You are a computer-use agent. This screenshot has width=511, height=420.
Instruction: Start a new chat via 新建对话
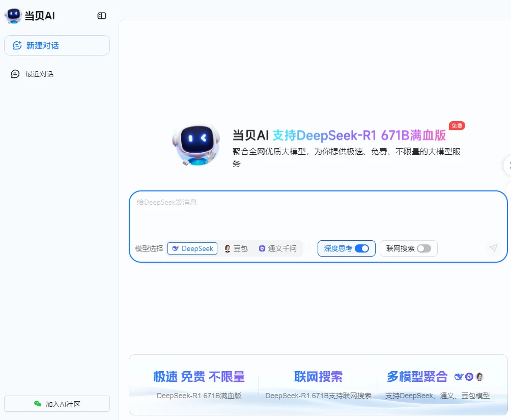click(57, 45)
